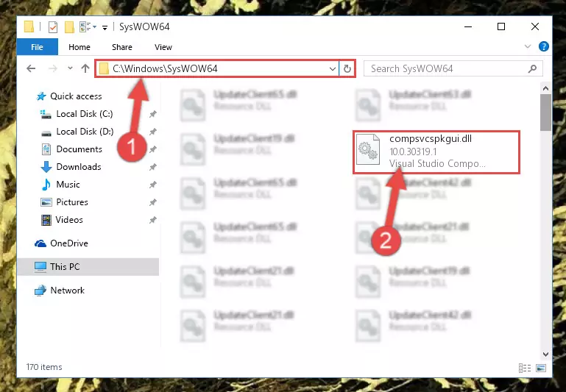Click the pin icon beside Downloads
This screenshot has height=392, width=566.
click(152, 167)
